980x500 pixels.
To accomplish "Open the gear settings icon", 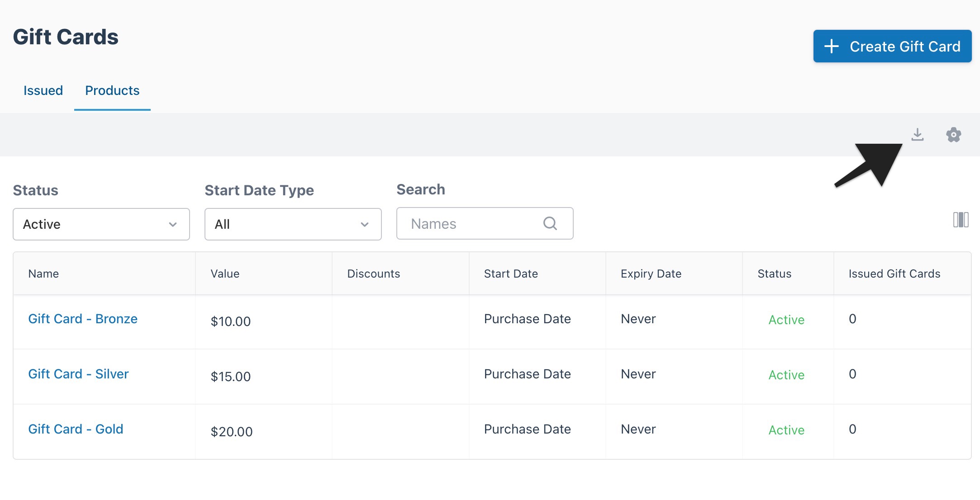I will pyautogui.click(x=953, y=135).
